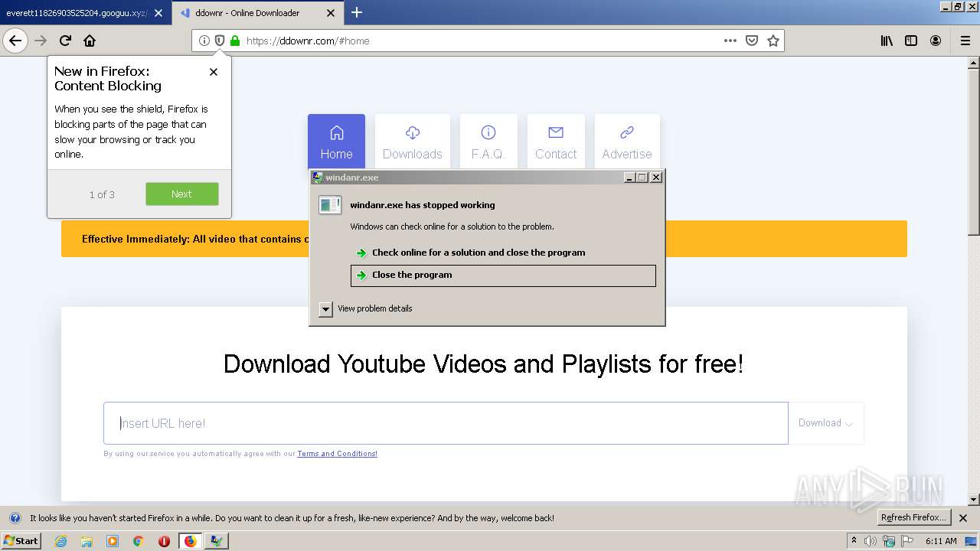Choose Close the program option

pyautogui.click(x=503, y=275)
